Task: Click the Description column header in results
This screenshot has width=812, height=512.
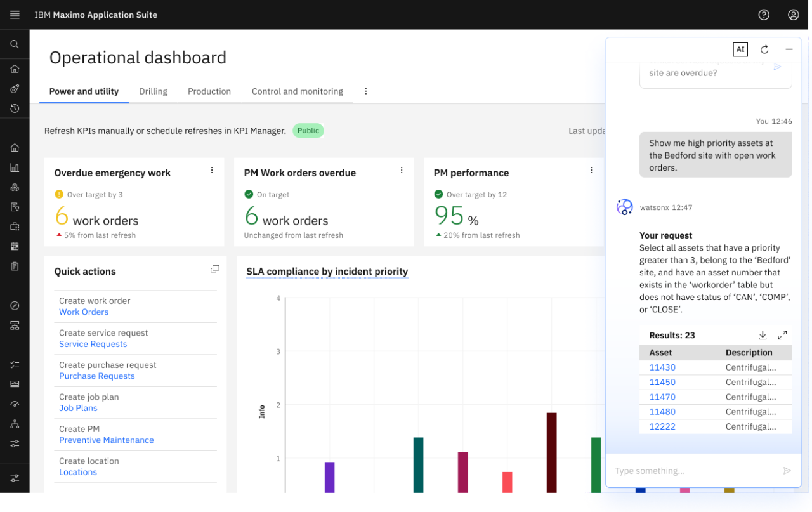Action: click(x=749, y=353)
